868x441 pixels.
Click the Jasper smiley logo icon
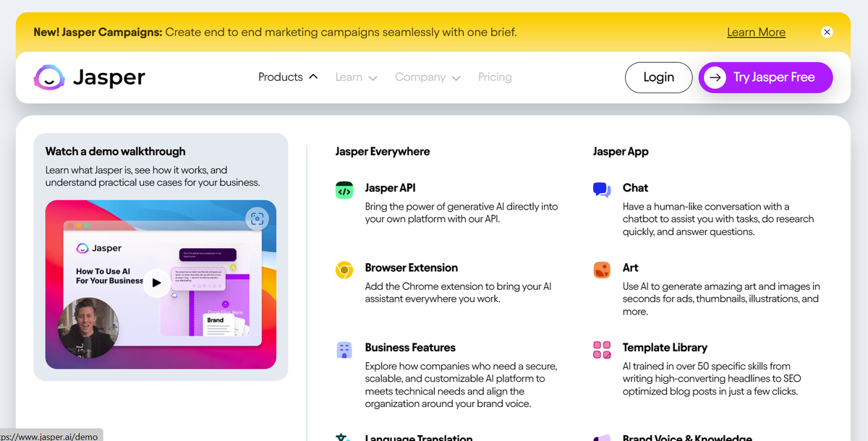[x=49, y=77]
